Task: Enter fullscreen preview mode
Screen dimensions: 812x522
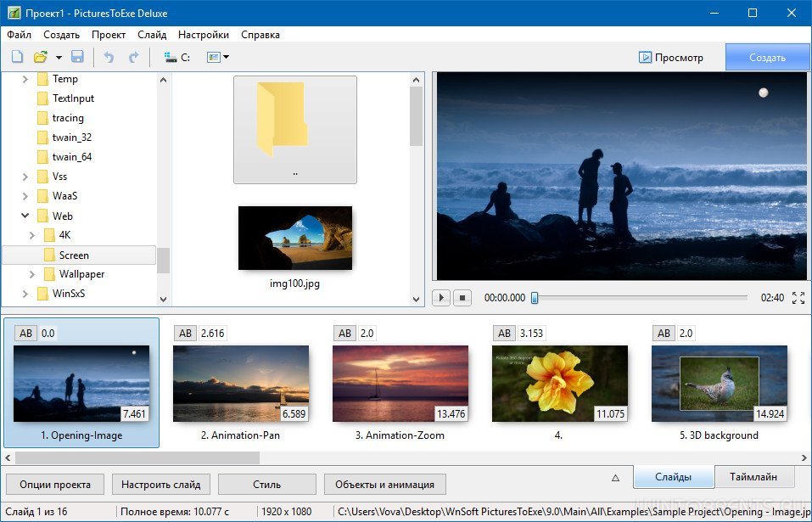Action: point(798,298)
